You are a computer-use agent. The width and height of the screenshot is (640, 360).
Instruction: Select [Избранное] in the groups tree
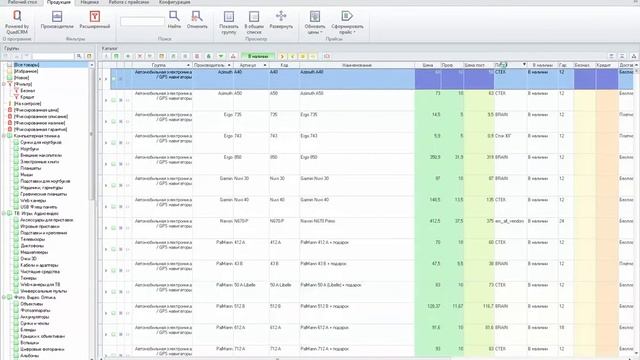(x=26, y=71)
